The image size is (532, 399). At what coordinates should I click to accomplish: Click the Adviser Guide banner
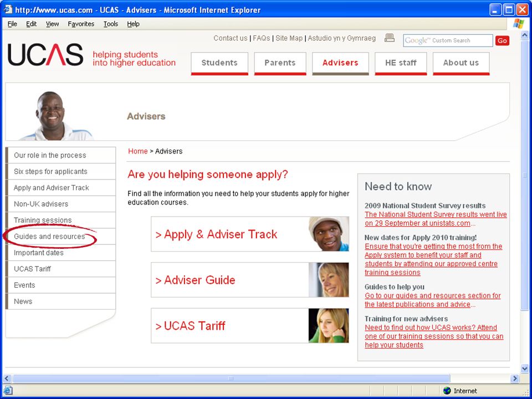(x=250, y=280)
